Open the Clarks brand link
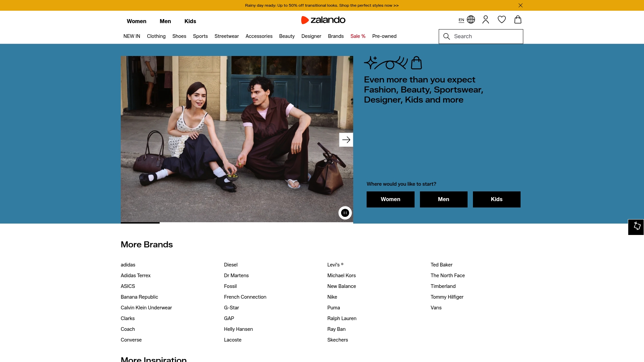The image size is (644, 362). (x=128, y=318)
